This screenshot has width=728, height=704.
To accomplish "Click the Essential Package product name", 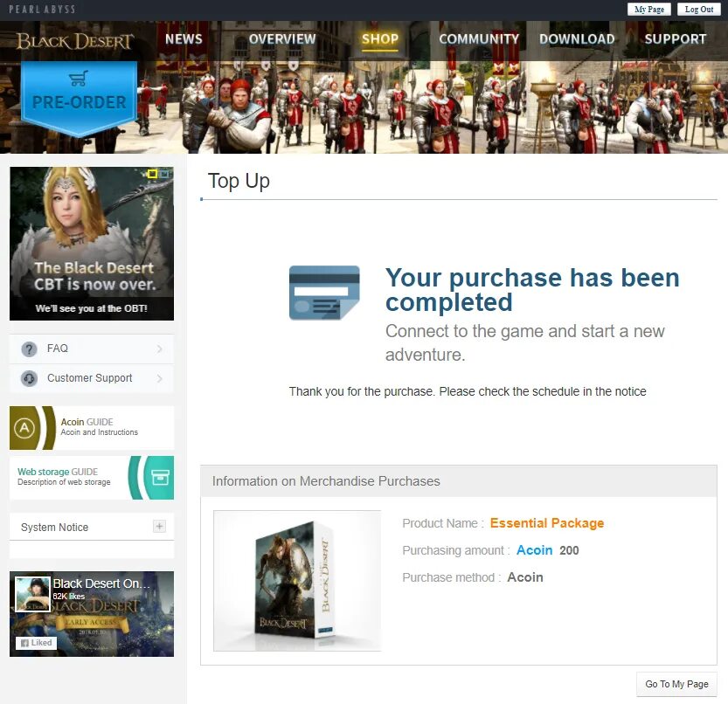I will [x=547, y=523].
